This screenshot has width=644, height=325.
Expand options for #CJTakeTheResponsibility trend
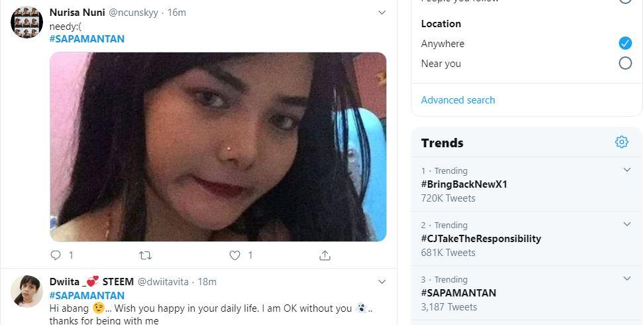tap(627, 225)
